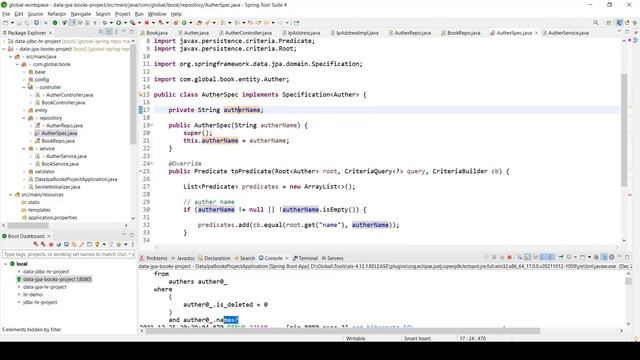
Task: Open the Window menu
Action: pyautogui.click(x=157, y=14)
